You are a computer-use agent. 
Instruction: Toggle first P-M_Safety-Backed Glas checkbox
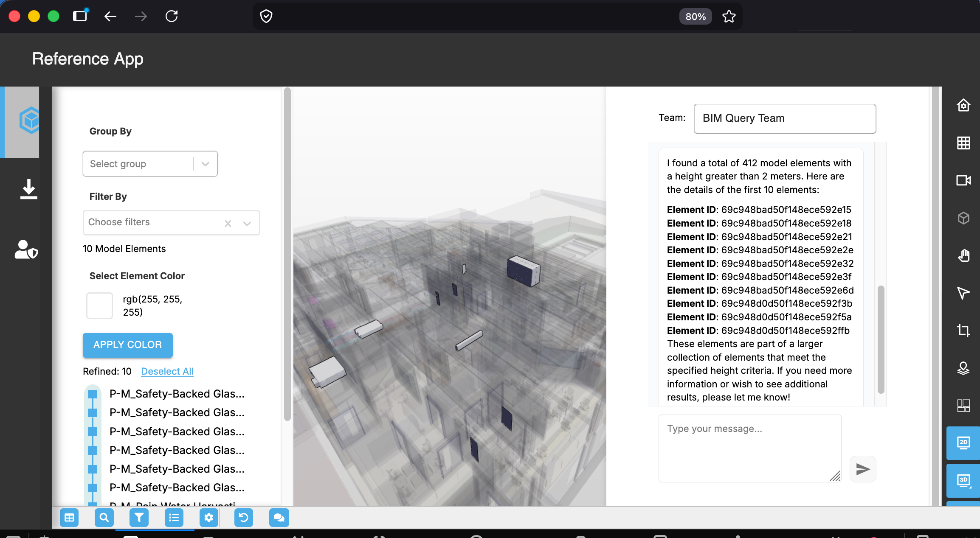(x=92, y=394)
